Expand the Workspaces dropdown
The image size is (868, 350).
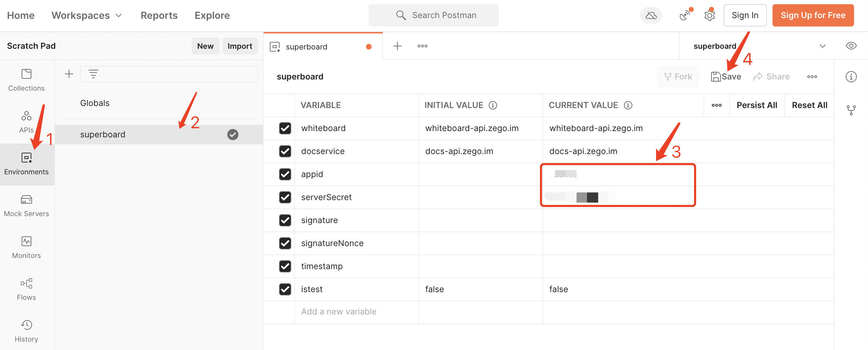[87, 15]
